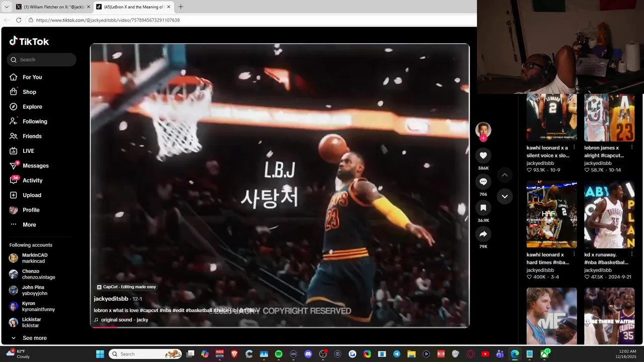This screenshot has width=644, height=362.
Task: Open the creator's avatar beside the video
Action: [483, 129]
